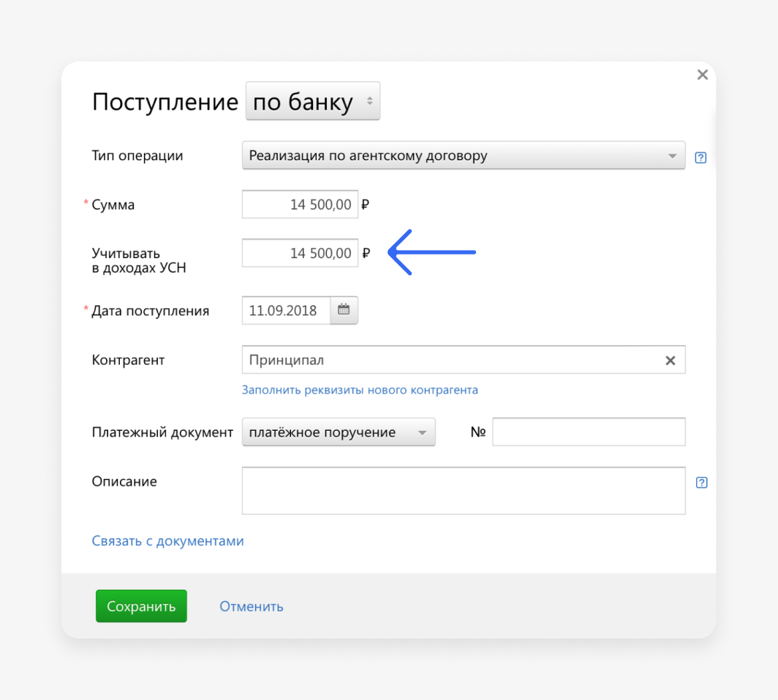This screenshot has width=778, height=700.
Task: Click the Отменить link
Action: 252,606
